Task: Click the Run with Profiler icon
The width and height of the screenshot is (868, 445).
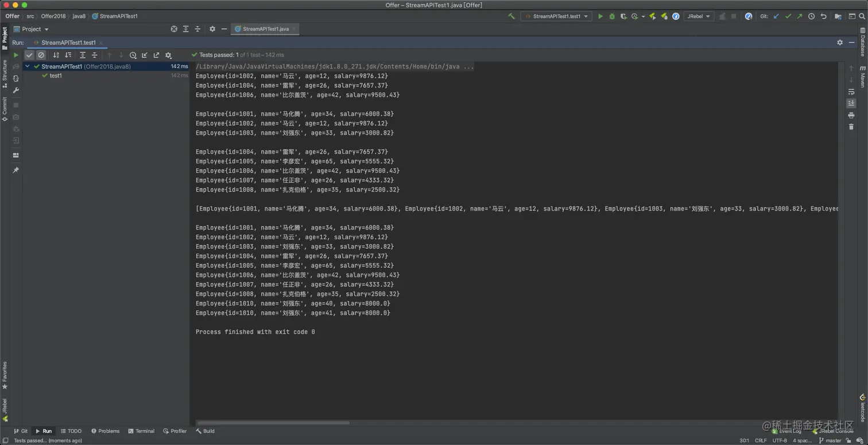Action: pyautogui.click(x=635, y=17)
